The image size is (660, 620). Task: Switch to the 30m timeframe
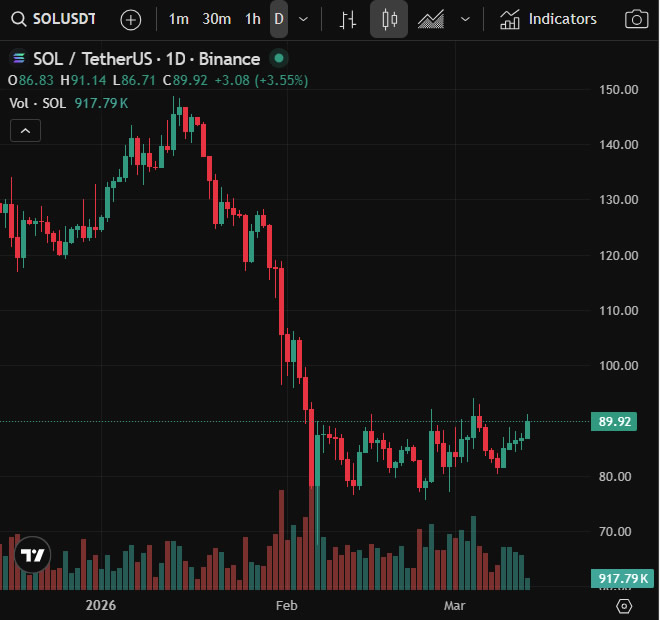[216, 19]
